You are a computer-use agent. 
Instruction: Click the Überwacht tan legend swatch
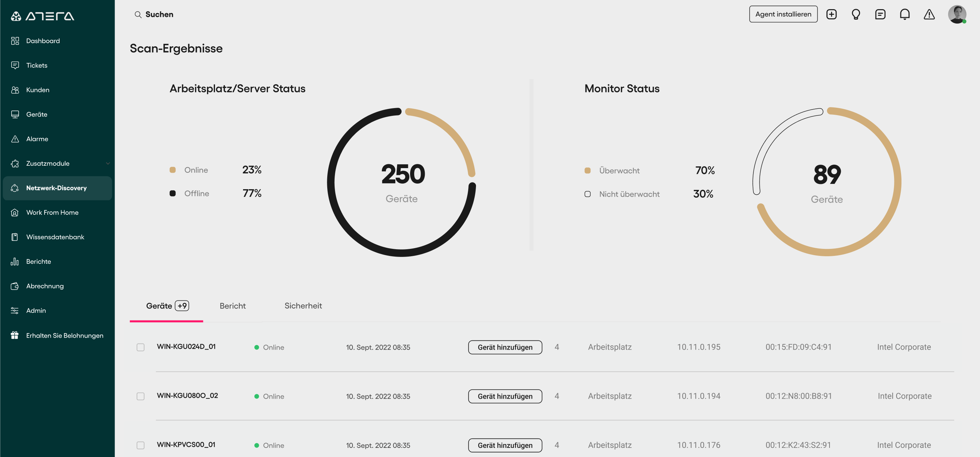588,171
